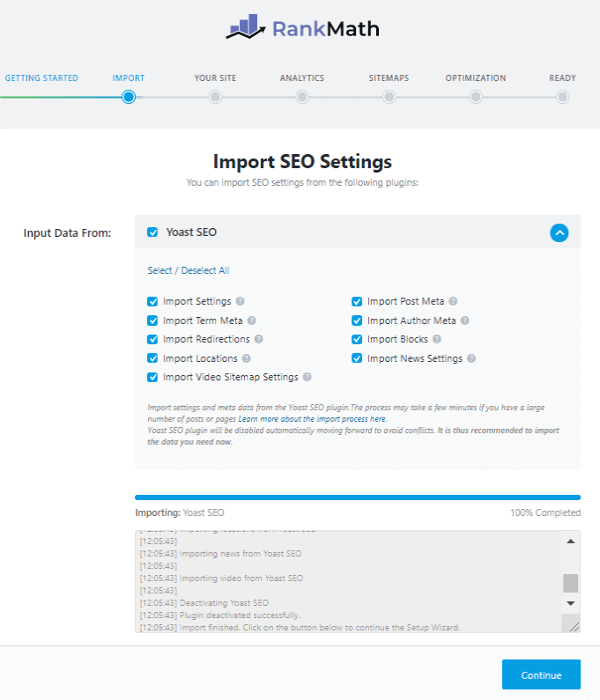Click log scrollbar up arrow
The height and width of the screenshot is (700, 600).
571,542
